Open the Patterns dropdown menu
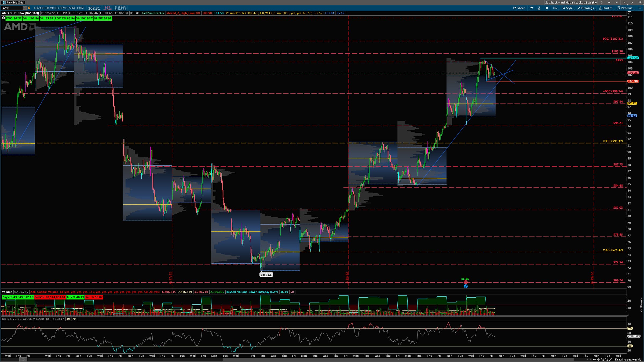Screen dimensions: 644x362 625,8
